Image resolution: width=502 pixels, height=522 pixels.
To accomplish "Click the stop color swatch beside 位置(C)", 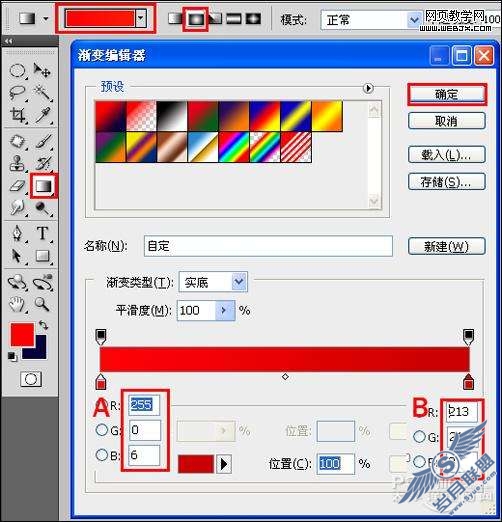I will pos(196,464).
